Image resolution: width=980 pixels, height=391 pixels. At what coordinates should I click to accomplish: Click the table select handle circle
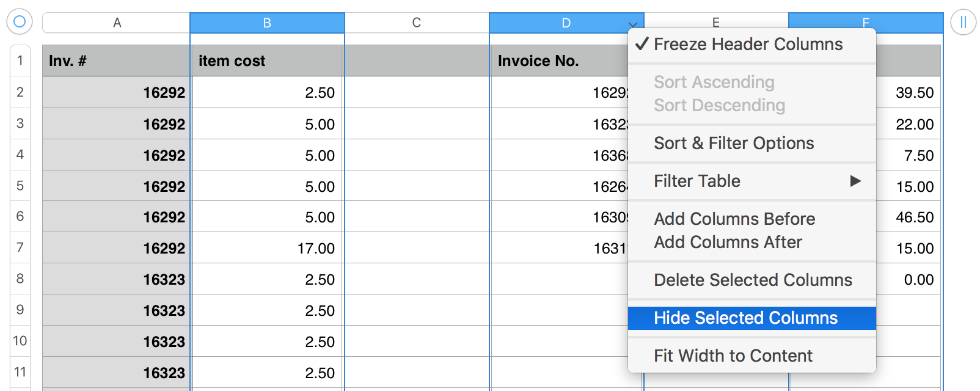19,22
